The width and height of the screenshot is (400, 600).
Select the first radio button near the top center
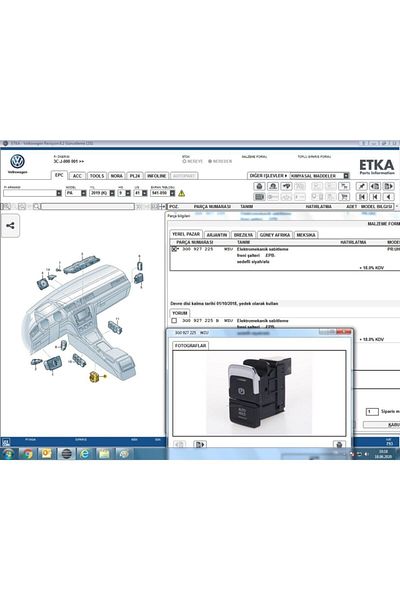pos(184,161)
